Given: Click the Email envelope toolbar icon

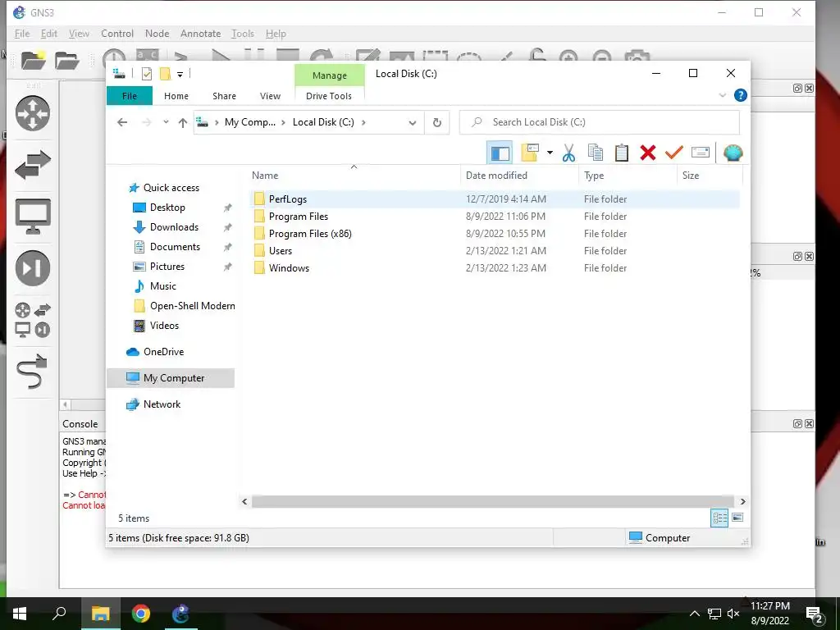Looking at the screenshot, I should [x=701, y=153].
